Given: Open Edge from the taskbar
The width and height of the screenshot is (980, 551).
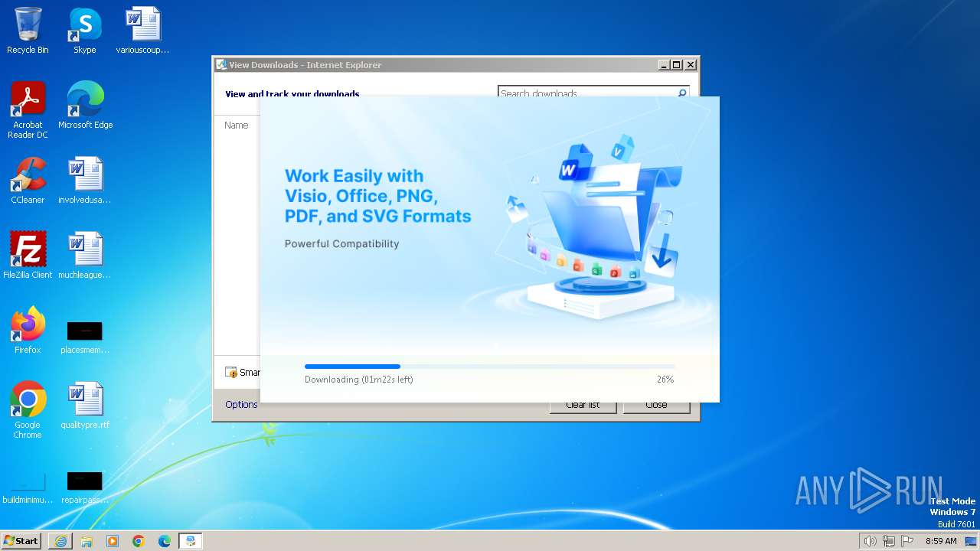Looking at the screenshot, I should 165,541.
